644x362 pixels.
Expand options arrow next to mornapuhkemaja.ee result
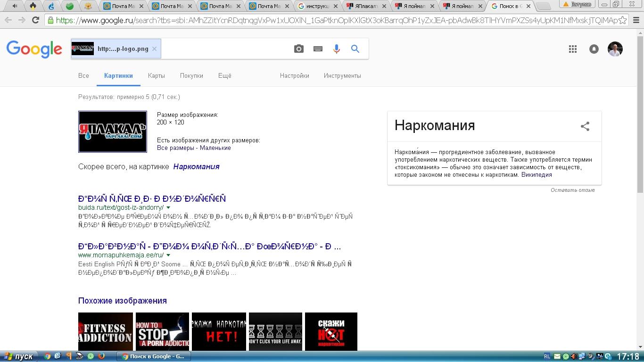[168, 255]
